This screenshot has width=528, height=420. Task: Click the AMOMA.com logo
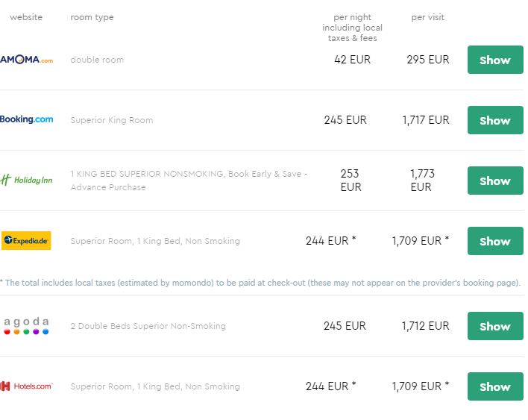[26, 60]
